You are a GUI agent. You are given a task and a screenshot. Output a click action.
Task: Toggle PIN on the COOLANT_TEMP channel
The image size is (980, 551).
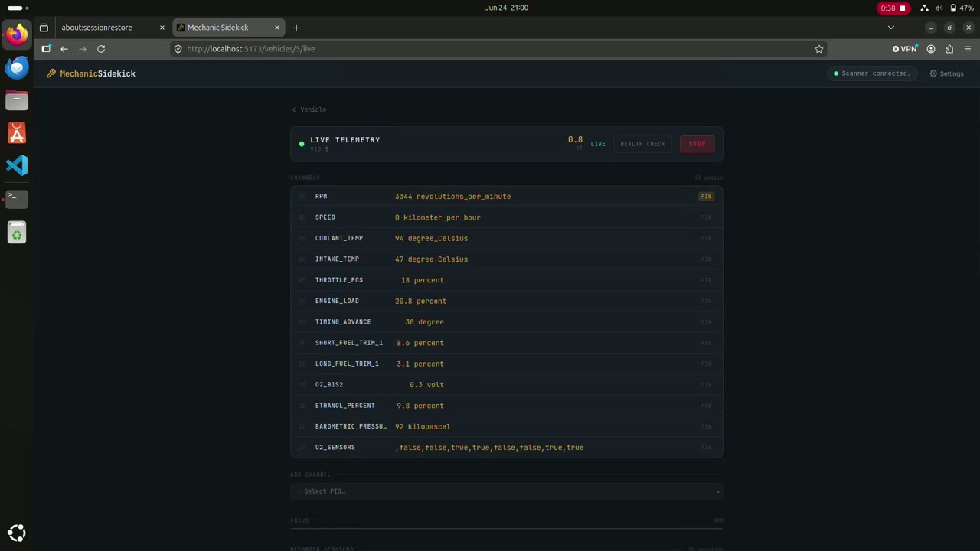click(706, 238)
